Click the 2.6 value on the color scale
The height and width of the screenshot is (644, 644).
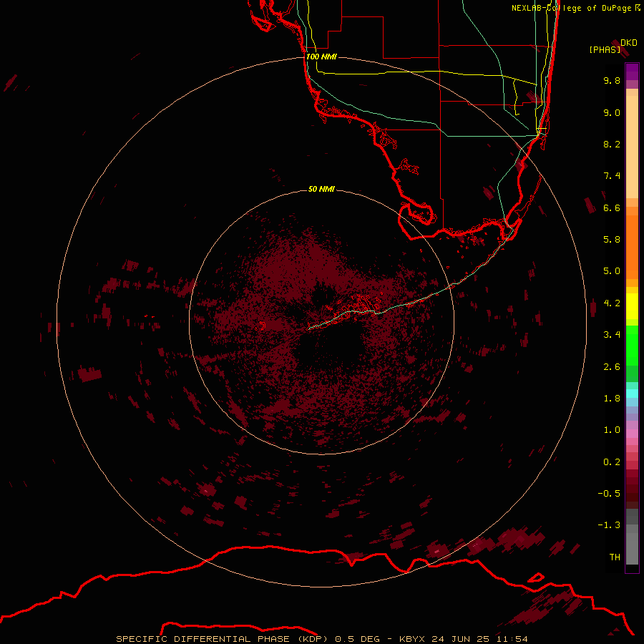click(612, 367)
